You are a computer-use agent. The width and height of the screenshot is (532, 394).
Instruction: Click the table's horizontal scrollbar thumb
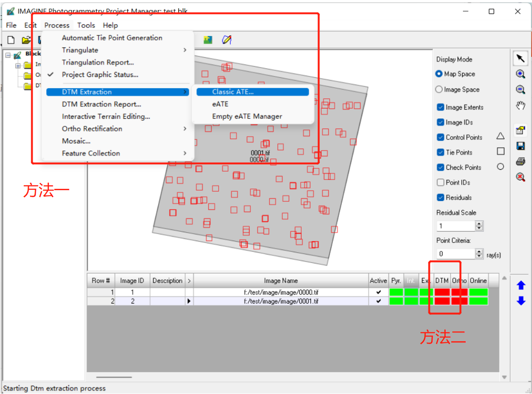114,377
